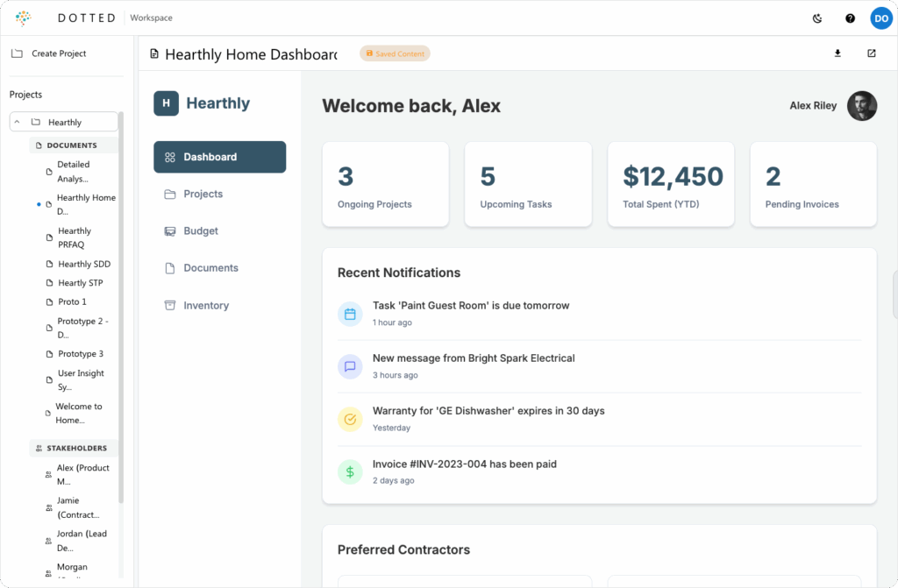Click the calendar icon for Paint Guest Room task
This screenshot has width=898, height=588.
tap(350, 314)
